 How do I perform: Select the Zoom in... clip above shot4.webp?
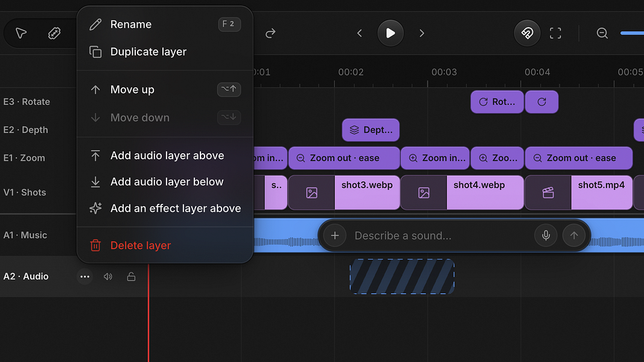(435, 158)
